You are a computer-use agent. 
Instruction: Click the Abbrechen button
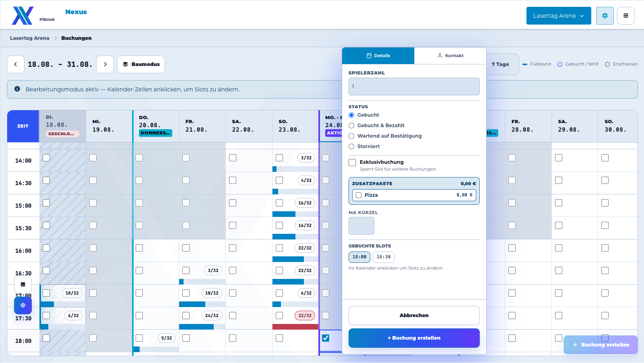[414, 316]
